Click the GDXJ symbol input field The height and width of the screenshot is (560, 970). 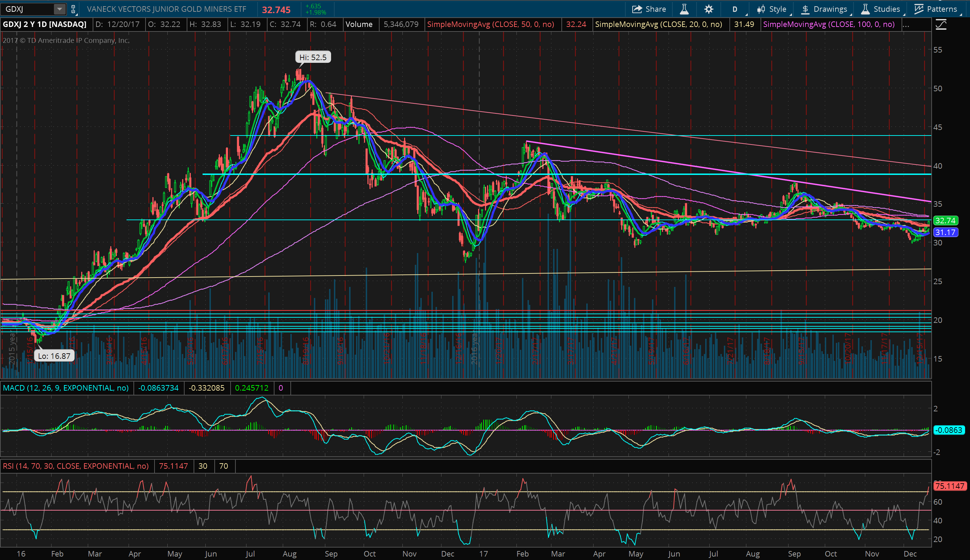tap(27, 9)
